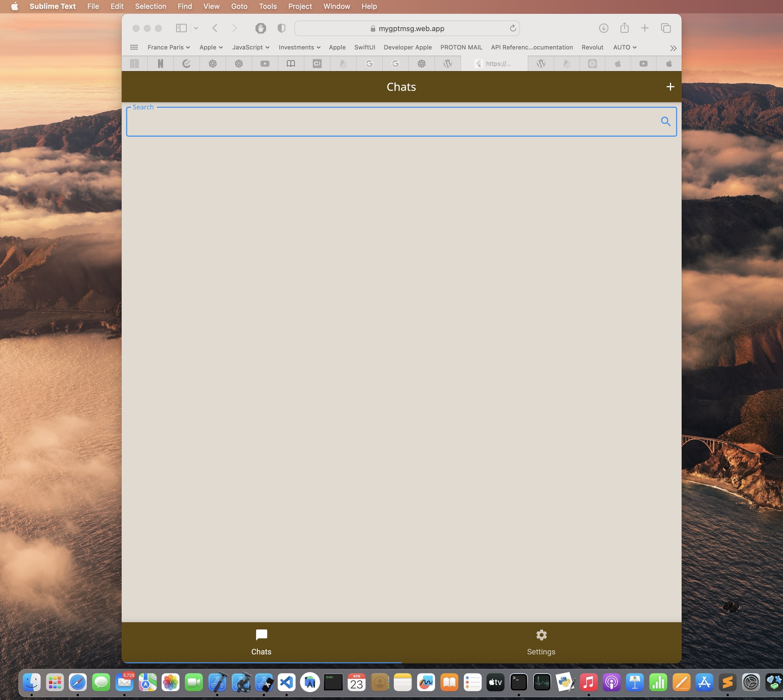Expand the Apple bookmarks folder dropdown
This screenshot has height=700, width=783.
[211, 47]
